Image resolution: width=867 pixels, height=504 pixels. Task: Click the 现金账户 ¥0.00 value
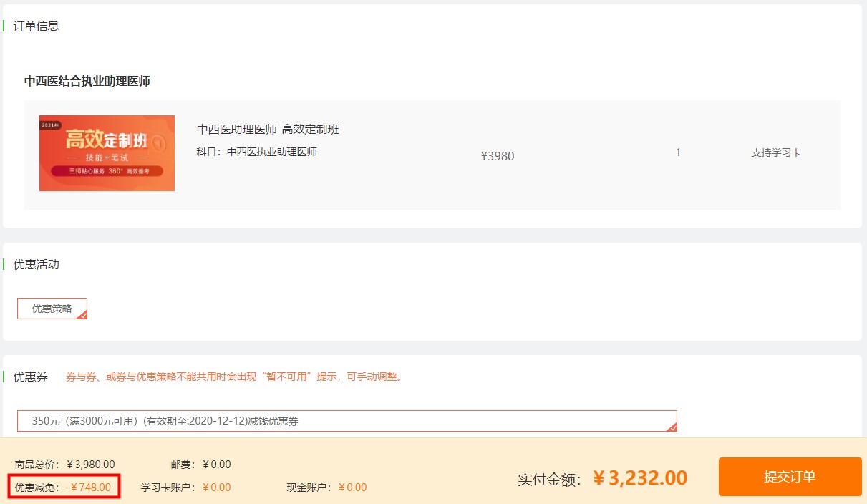[x=352, y=488]
